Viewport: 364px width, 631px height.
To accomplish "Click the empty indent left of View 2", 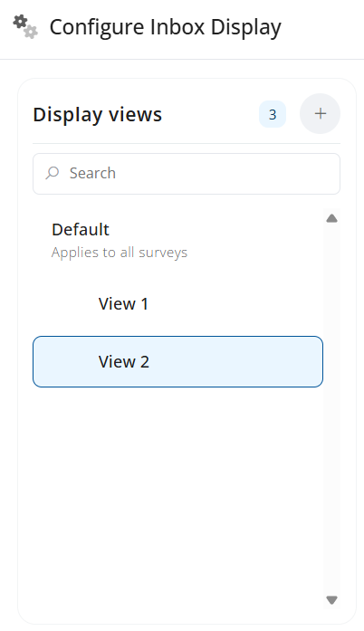I will point(65,362).
